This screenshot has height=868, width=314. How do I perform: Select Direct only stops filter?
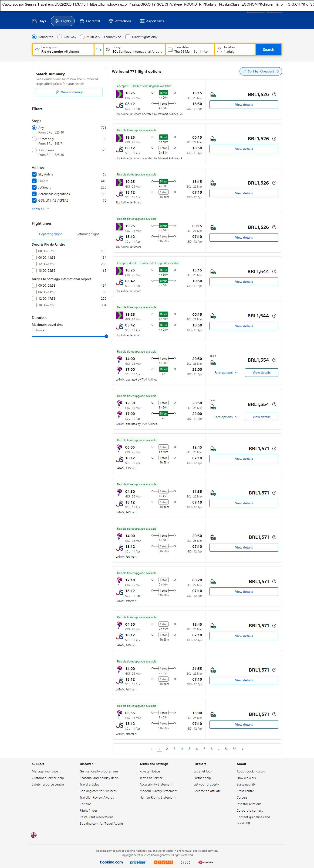[x=34, y=139]
